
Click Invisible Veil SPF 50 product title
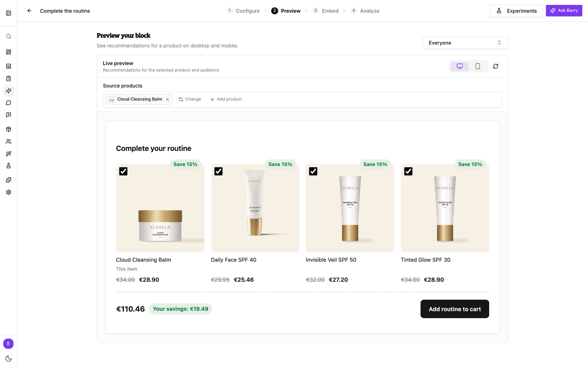click(331, 260)
